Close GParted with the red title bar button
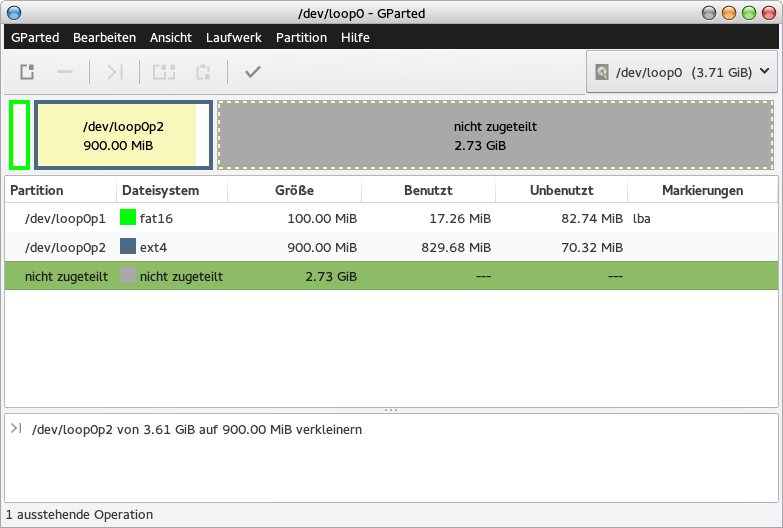This screenshot has height=528, width=783. pos(769,12)
